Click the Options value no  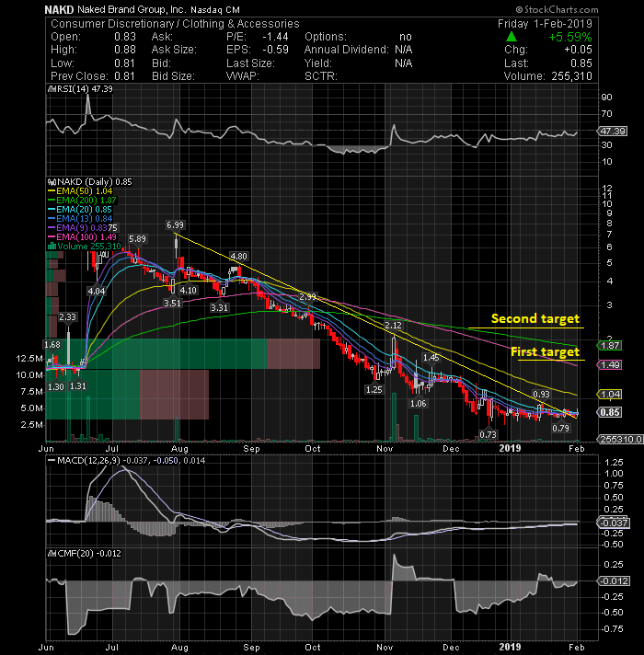pyautogui.click(x=405, y=37)
